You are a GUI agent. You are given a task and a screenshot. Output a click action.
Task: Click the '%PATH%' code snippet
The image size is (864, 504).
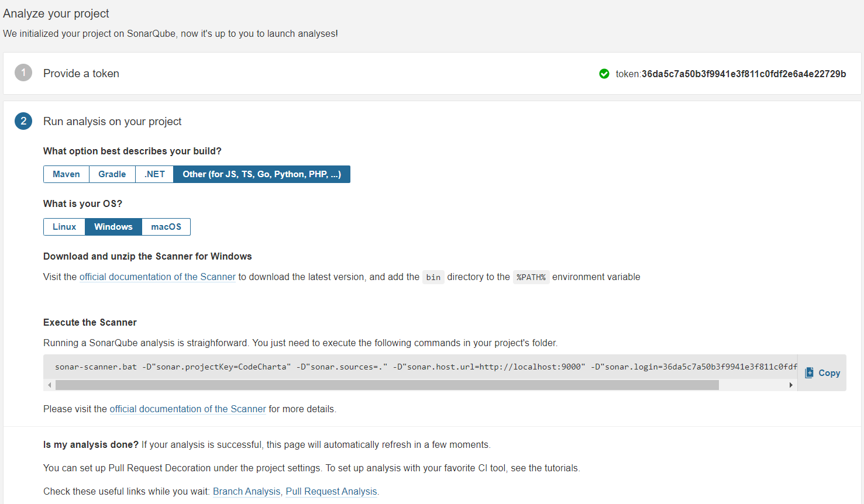[531, 277]
